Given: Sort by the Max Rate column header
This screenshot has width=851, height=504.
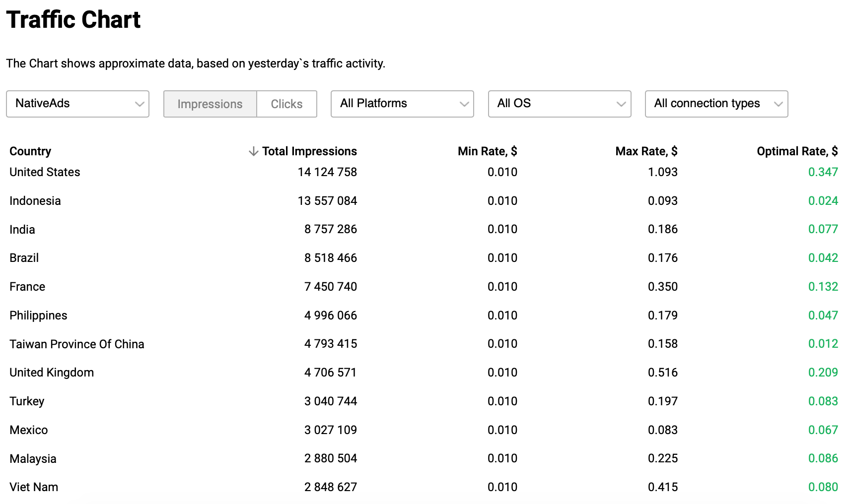Looking at the screenshot, I should tap(646, 151).
